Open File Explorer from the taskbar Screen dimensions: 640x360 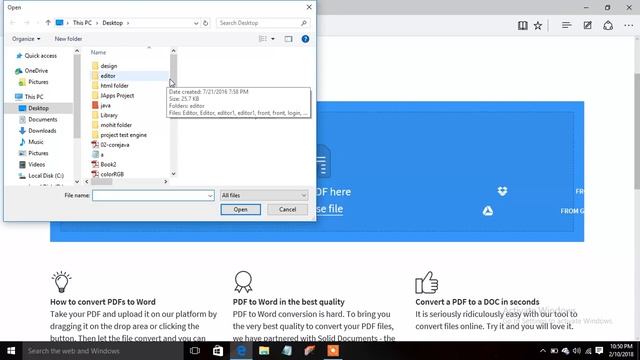coord(264,351)
